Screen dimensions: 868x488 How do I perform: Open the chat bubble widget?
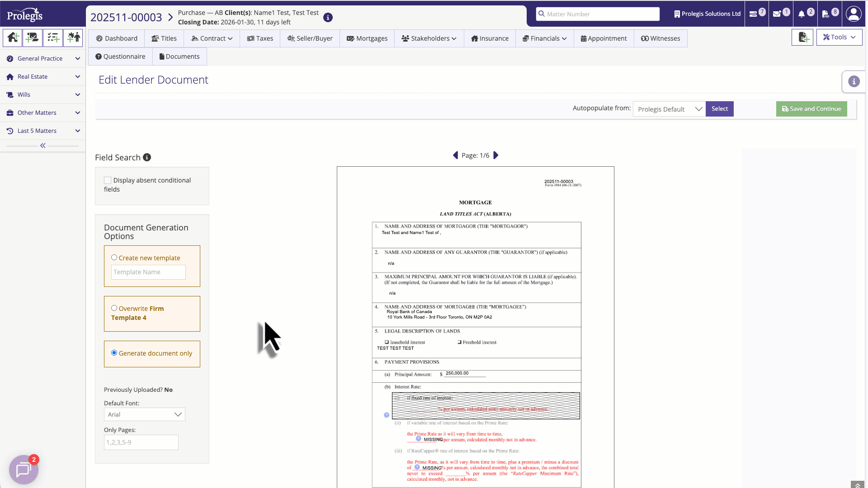click(x=24, y=470)
